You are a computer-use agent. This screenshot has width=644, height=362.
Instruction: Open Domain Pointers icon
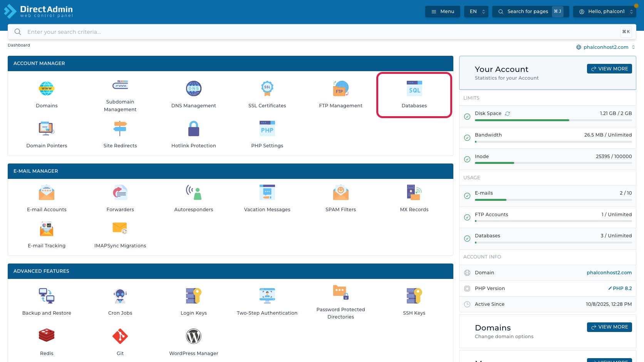pyautogui.click(x=47, y=128)
